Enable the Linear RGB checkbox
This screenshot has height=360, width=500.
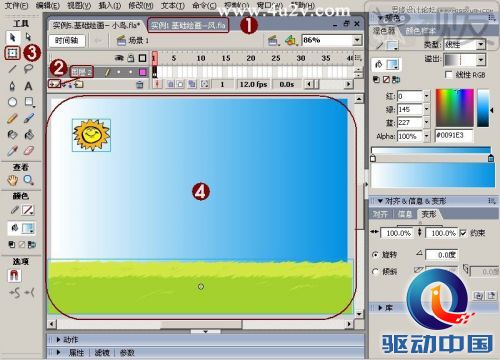(449, 75)
